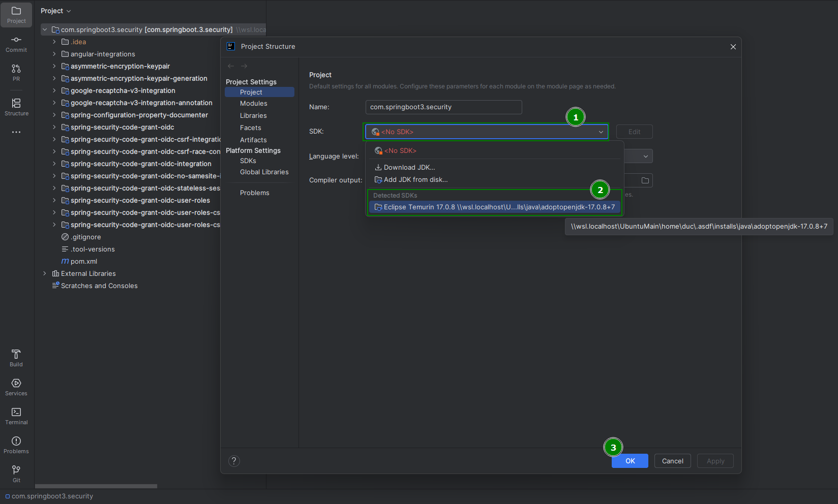Close the Project Structure dialog

733,47
